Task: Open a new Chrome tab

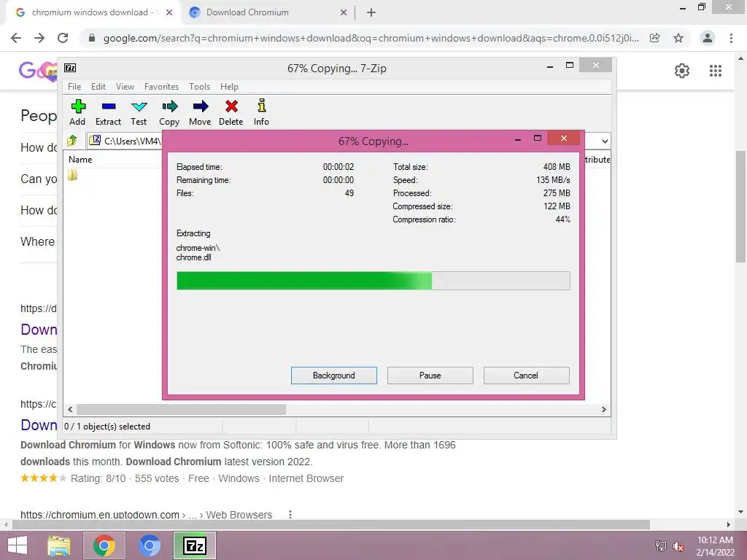Action: (x=371, y=12)
